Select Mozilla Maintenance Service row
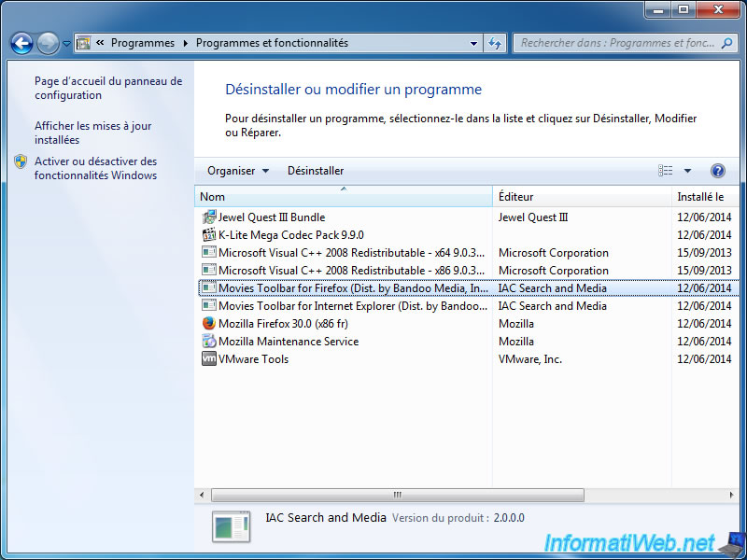Screen dimensions: 747x560 [467, 341]
